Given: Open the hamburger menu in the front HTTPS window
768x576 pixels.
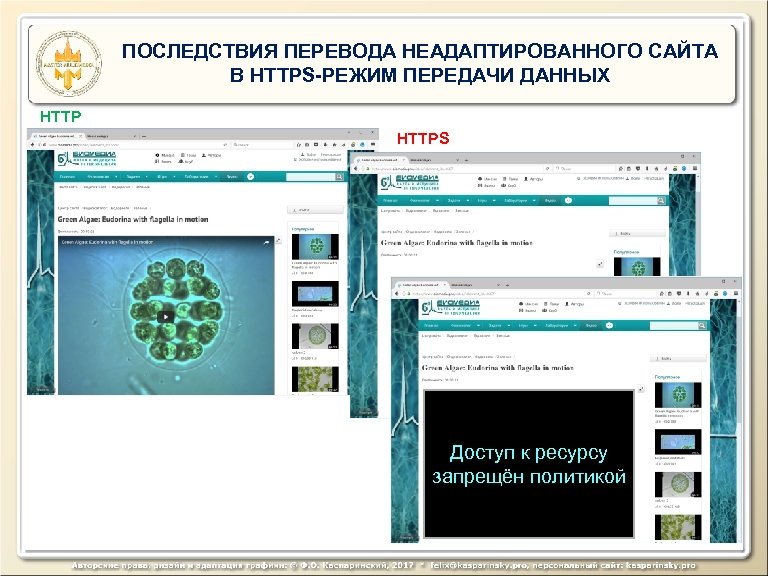Looking at the screenshot, I should click(x=735, y=293).
